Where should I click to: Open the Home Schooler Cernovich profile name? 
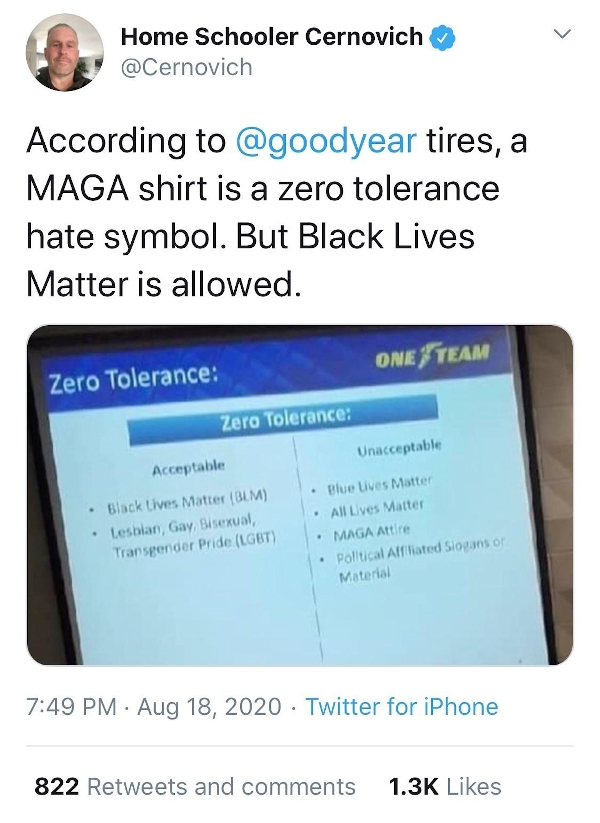pyautogui.click(x=271, y=38)
